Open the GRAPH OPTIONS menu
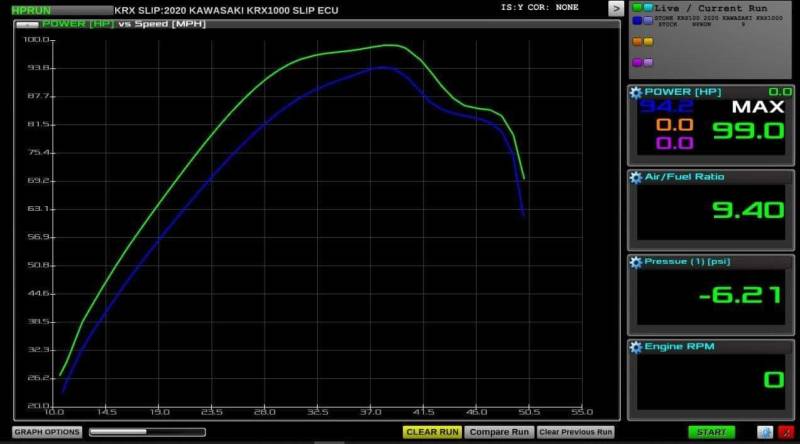The height and width of the screenshot is (444, 800). coord(47,432)
